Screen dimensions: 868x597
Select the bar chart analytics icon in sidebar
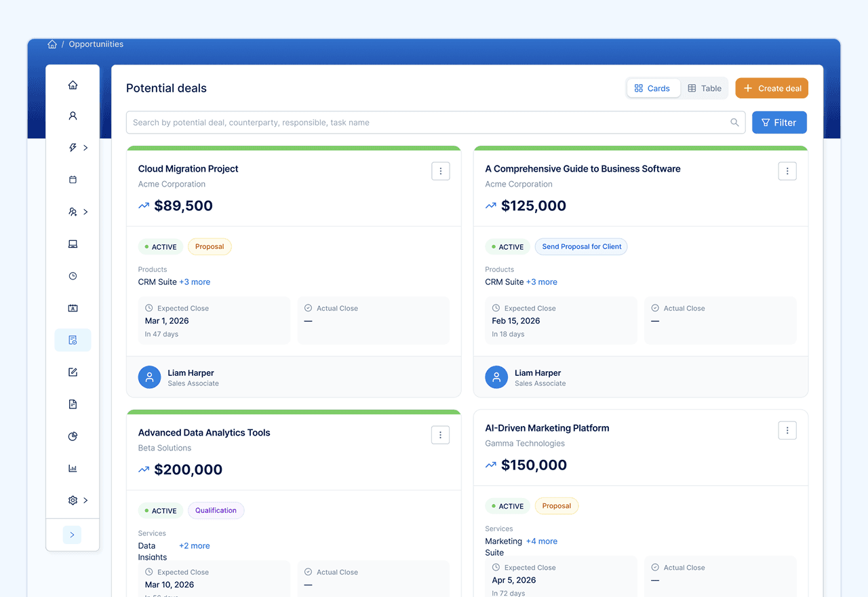tap(73, 467)
